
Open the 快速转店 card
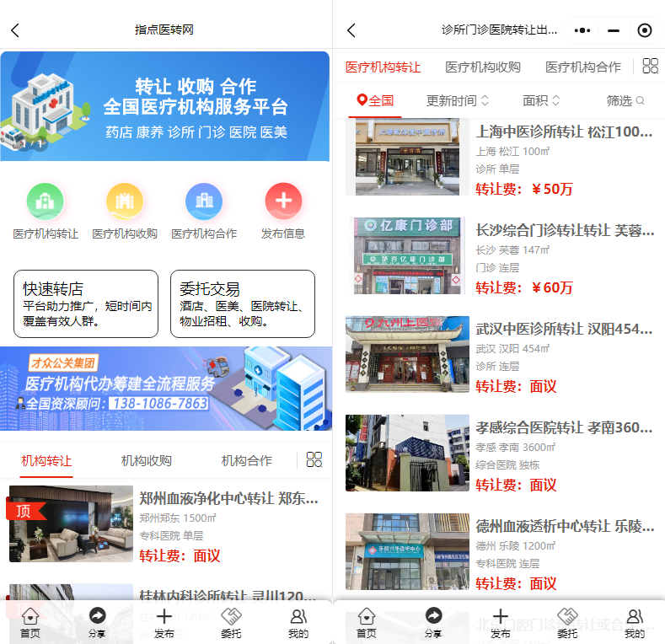(x=86, y=303)
